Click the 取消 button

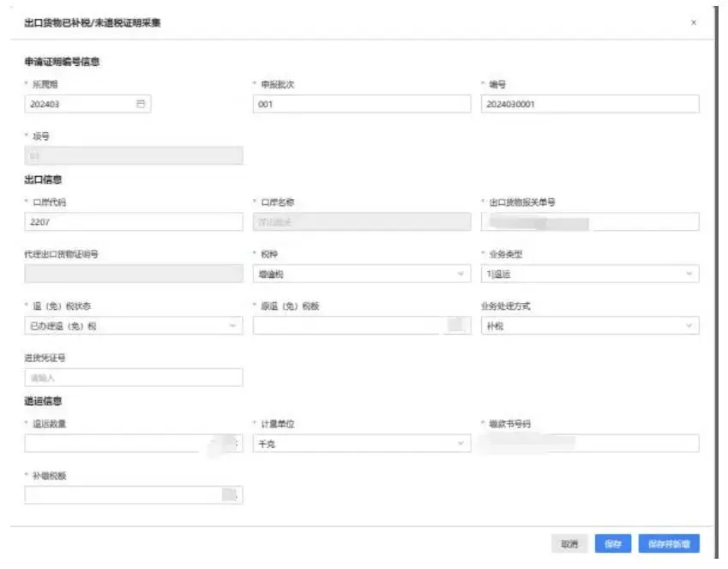click(x=569, y=544)
